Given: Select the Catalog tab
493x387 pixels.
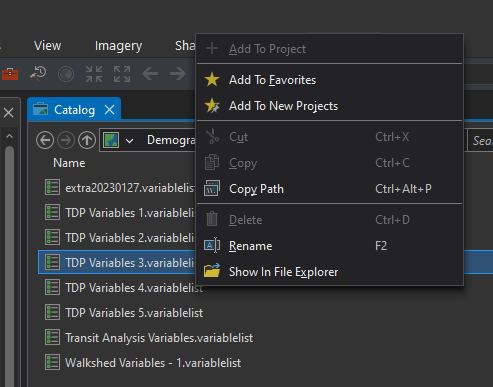Looking at the screenshot, I should 74,110.
